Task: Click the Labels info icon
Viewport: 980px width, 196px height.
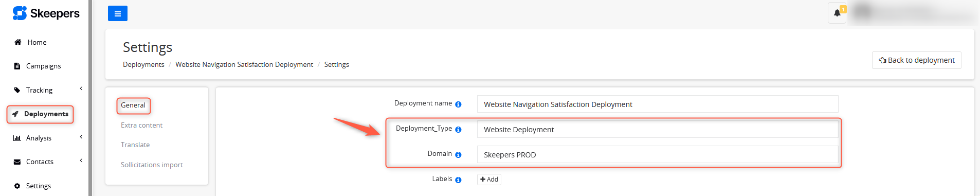Action: pyautogui.click(x=458, y=180)
